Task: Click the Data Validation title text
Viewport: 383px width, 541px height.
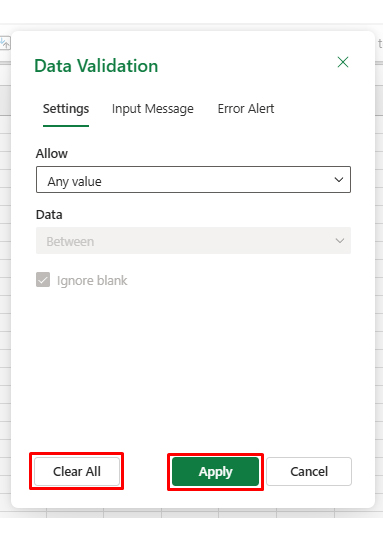Action: (96, 66)
